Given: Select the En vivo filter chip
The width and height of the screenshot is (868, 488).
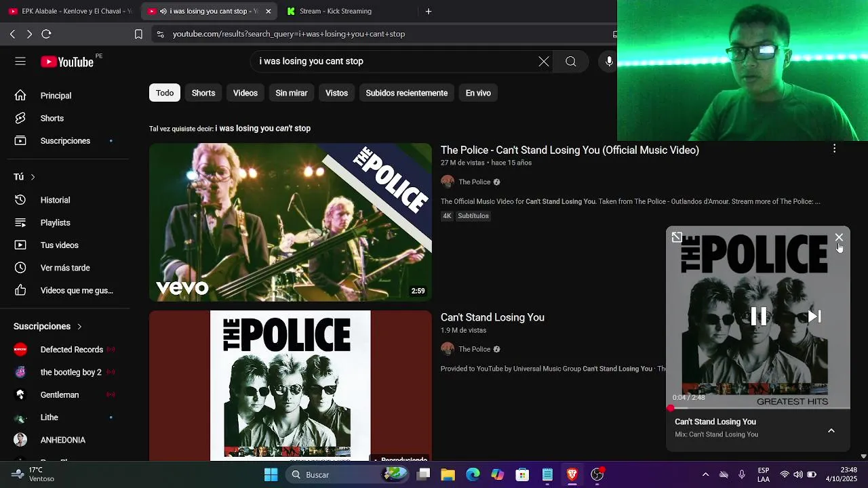Looking at the screenshot, I should (478, 93).
